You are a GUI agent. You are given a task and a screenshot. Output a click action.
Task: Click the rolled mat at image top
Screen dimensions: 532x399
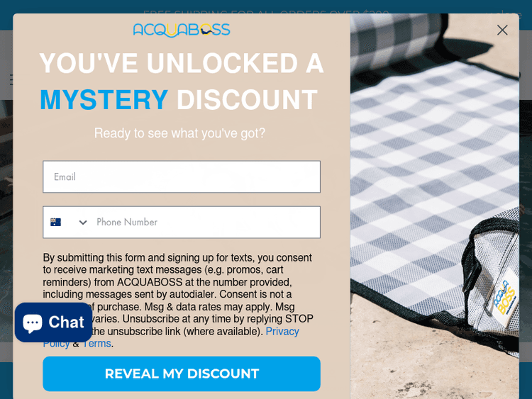tap(397, 39)
